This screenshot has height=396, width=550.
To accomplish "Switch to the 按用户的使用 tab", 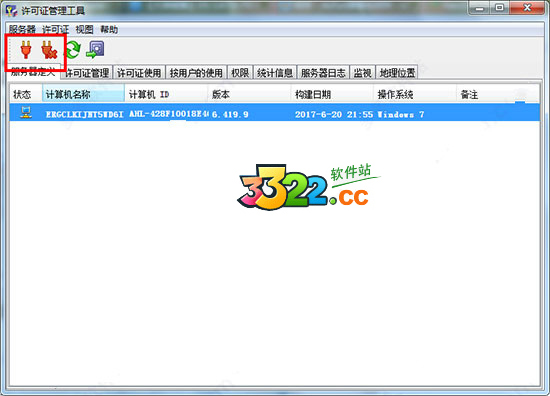I will point(196,73).
